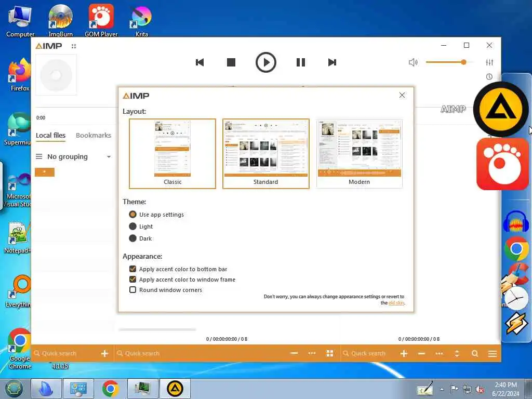Open Chrome from the taskbar
The width and height of the screenshot is (532, 399).
(111, 389)
